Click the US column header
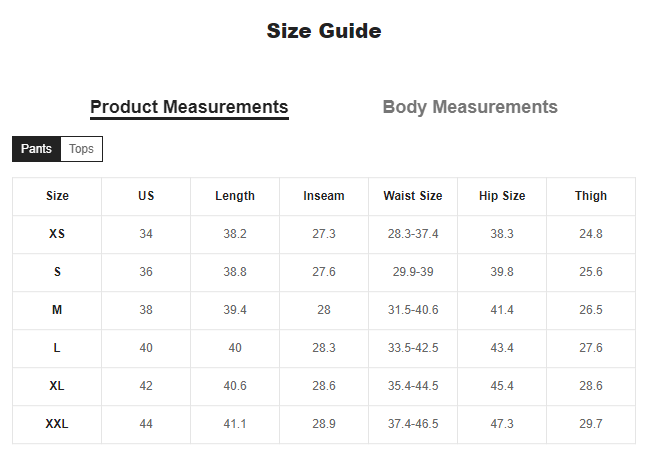Viewport: 659px width, 465px height. [x=146, y=196]
